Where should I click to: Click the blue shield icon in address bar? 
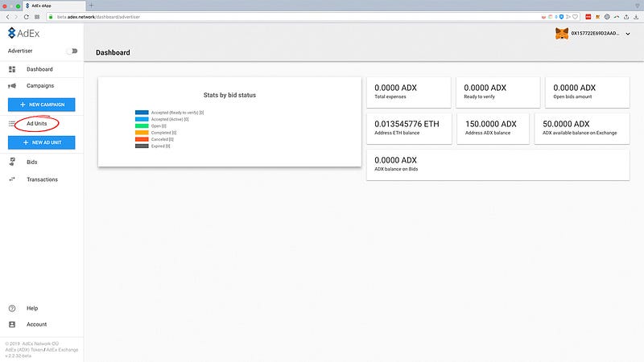pos(561,17)
